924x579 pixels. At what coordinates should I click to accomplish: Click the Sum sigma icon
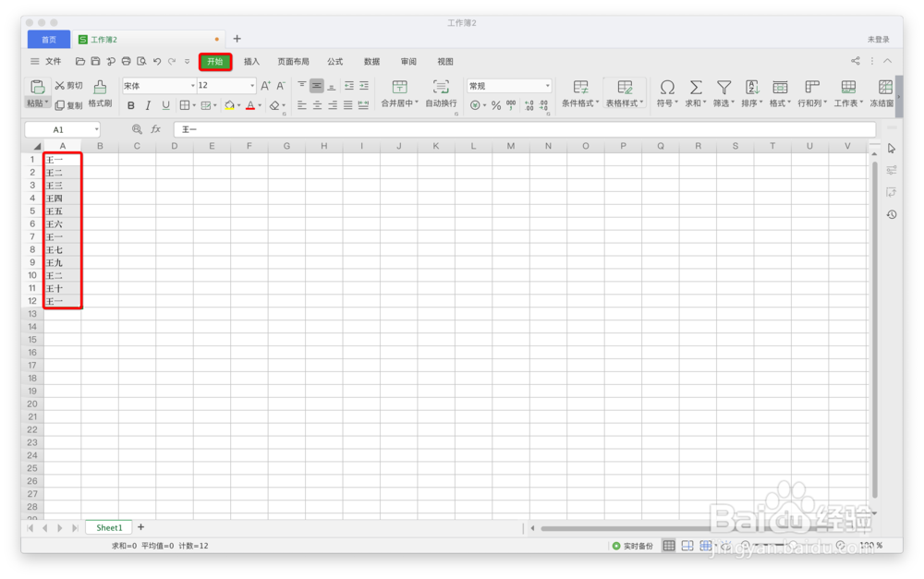point(696,87)
